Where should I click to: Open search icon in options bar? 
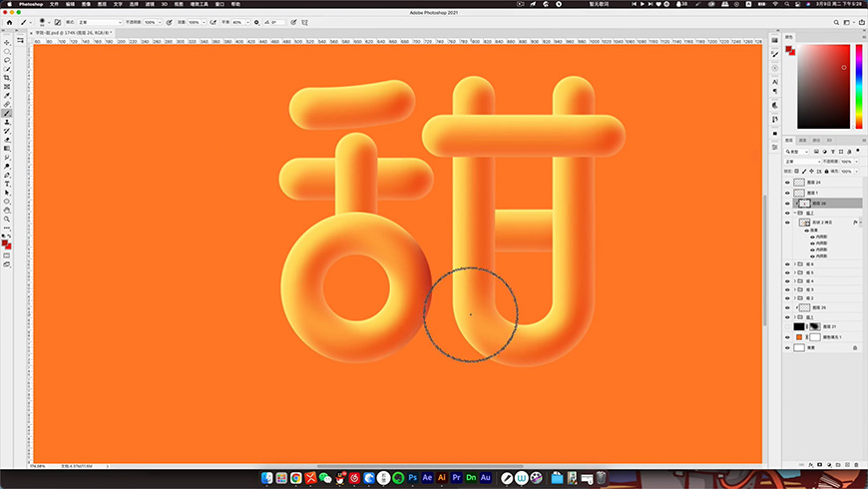[x=836, y=23]
